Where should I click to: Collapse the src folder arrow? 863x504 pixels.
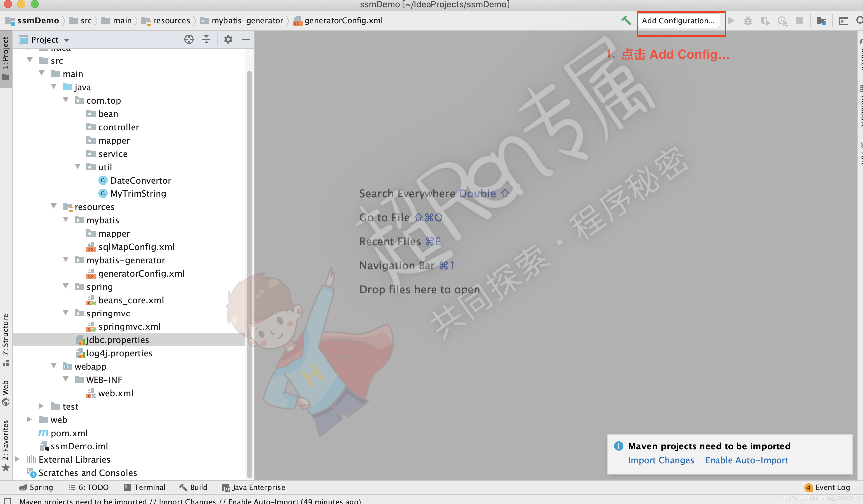coord(30,60)
